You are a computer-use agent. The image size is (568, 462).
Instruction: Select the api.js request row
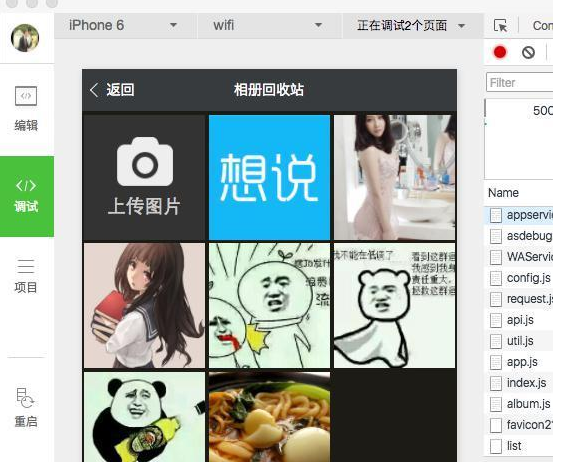pos(518,320)
